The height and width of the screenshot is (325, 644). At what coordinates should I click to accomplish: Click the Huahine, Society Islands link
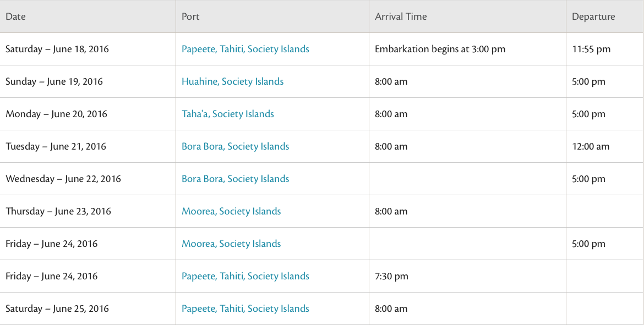[x=232, y=81]
